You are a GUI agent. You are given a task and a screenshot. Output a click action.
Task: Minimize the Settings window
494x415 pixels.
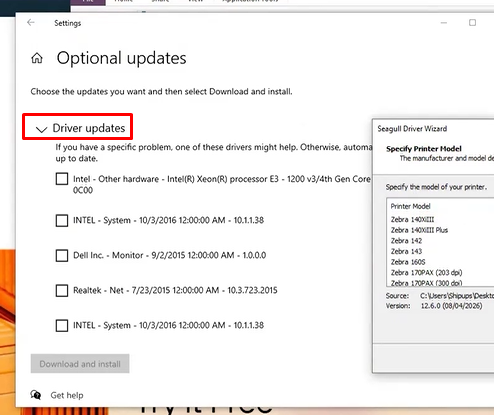coord(444,23)
